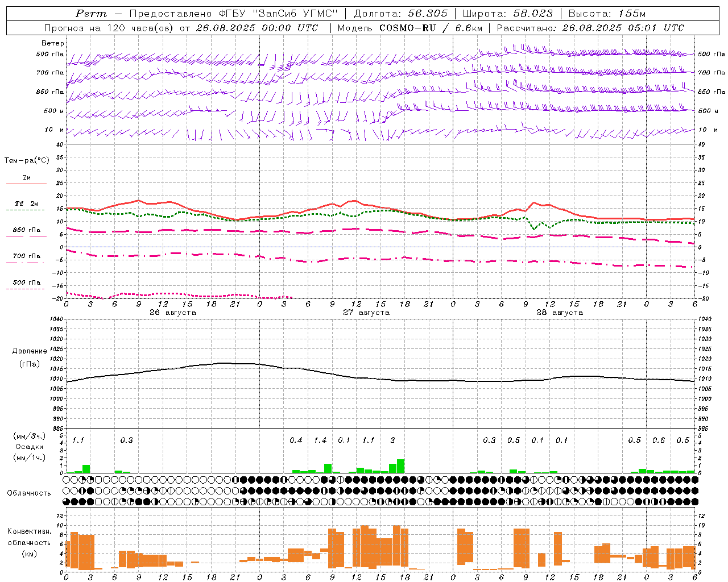The image size is (728, 582).
Task: Click the "Perm" station title
Action: point(91,14)
